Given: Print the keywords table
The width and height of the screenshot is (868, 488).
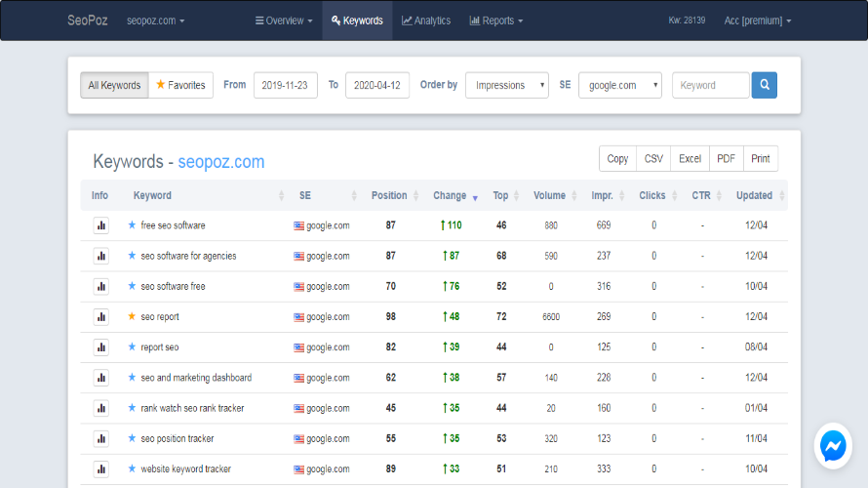Looking at the screenshot, I should click(x=760, y=158).
